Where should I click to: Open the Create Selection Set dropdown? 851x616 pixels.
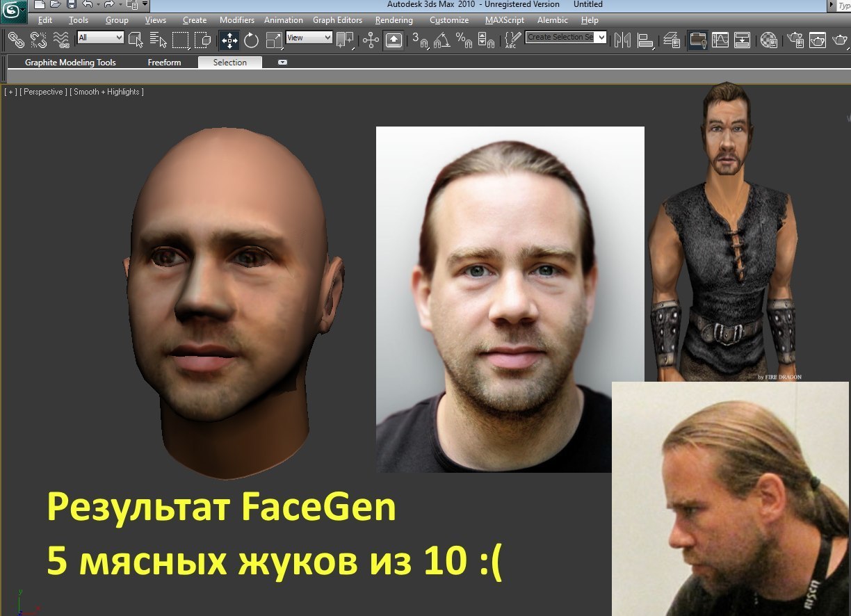(566, 37)
